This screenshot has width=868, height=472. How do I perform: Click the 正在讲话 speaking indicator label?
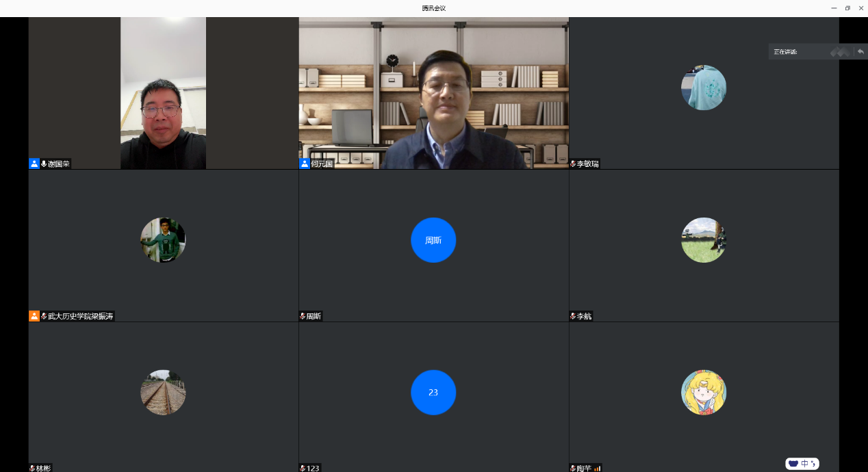(785, 51)
